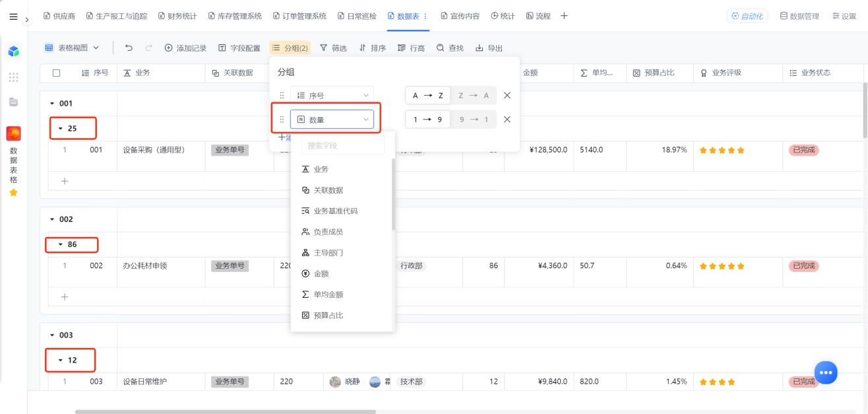Image resolution: width=868 pixels, height=414 pixels.
Task: Collapse subgroup 12
Action: click(61, 361)
